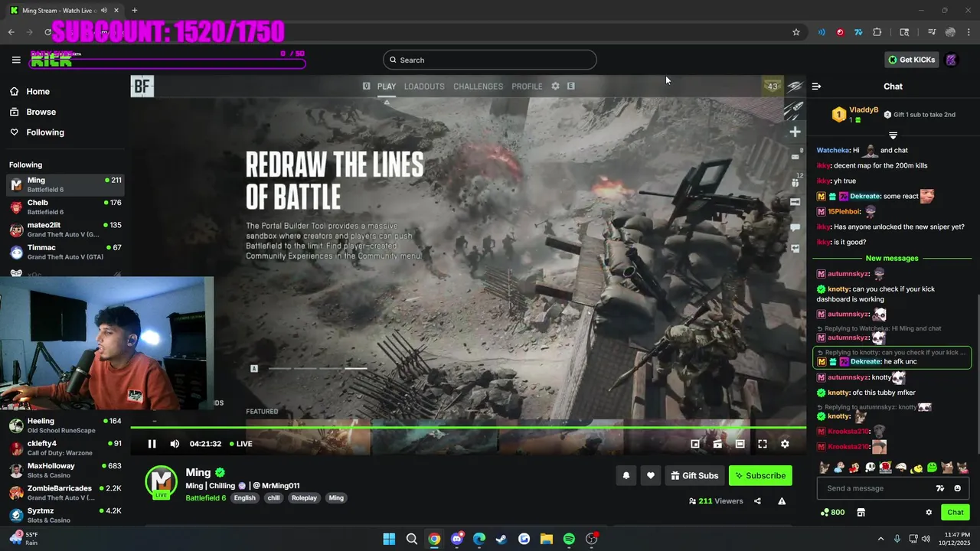
Task: Click the Roleplay tag
Action: [304, 498]
